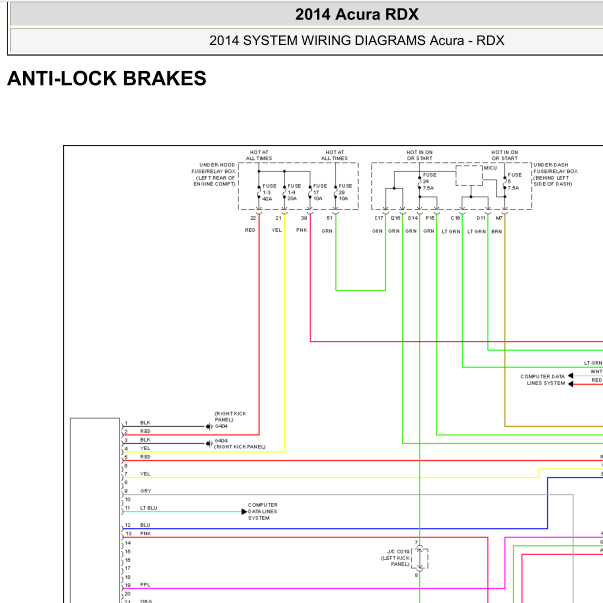Click "HOT IN ON OR START" above fuse 5
The height and width of the screenshot is (603, 603).
(505, 155)
